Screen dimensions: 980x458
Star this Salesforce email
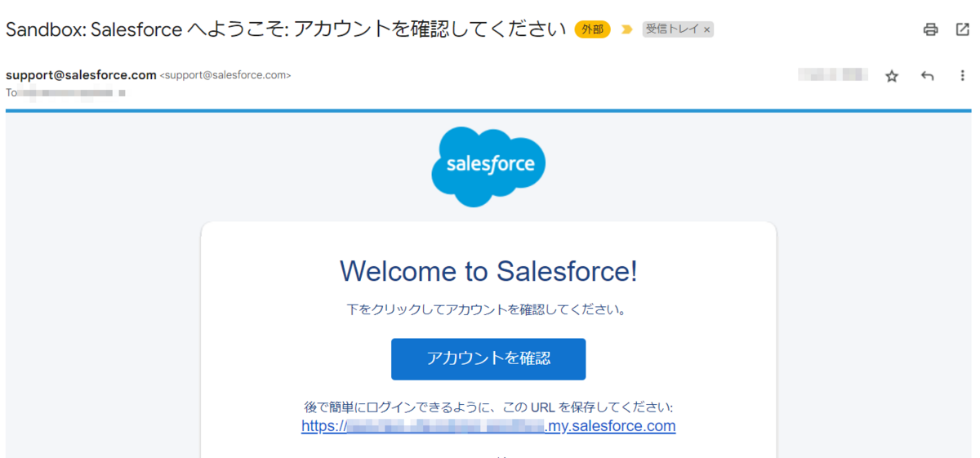(892, 76)
